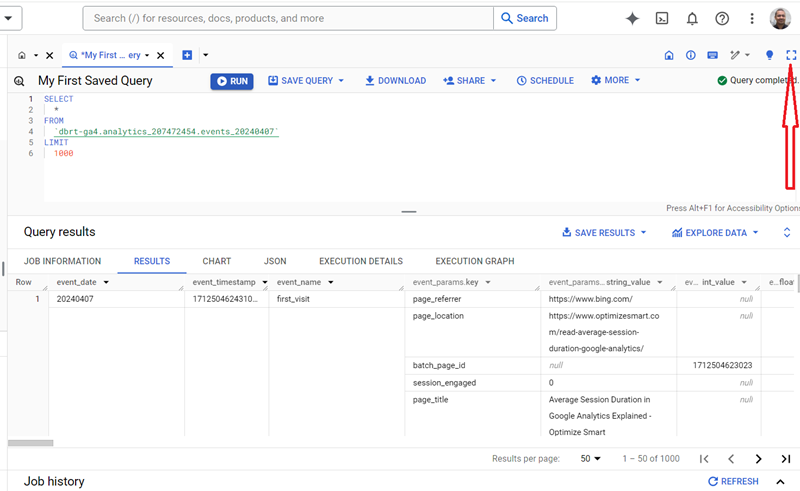Change results per page from 50
This screenshot has height=491, width=800.
point(590,459)
